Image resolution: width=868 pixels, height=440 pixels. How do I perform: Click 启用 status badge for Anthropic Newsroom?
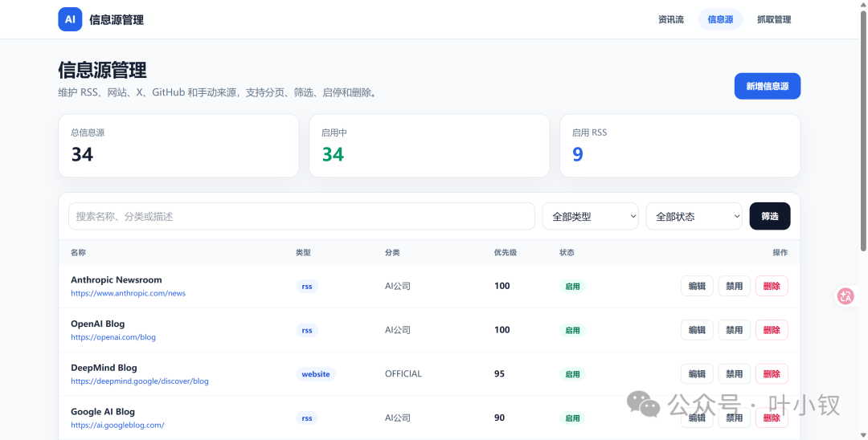pyautogui.click(x=572, y=287)
